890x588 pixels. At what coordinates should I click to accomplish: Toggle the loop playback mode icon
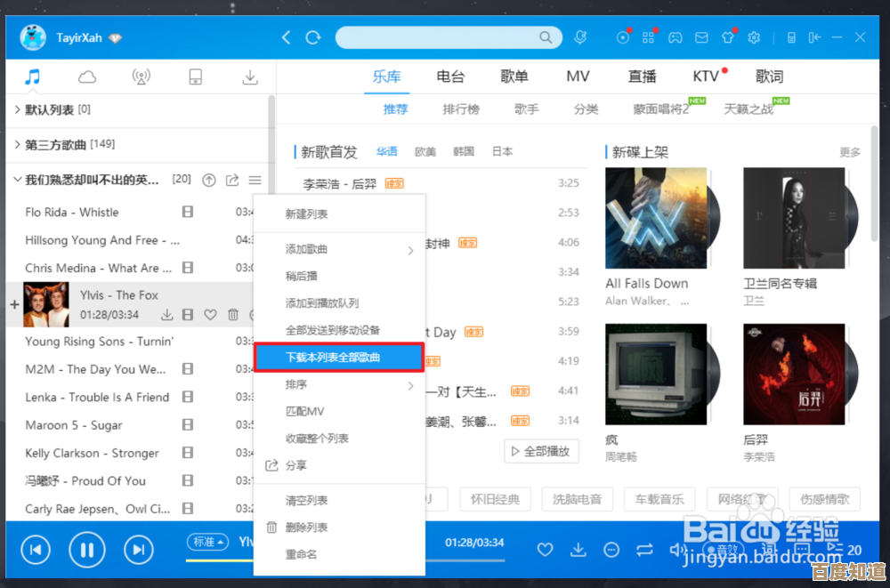(645, 550)
